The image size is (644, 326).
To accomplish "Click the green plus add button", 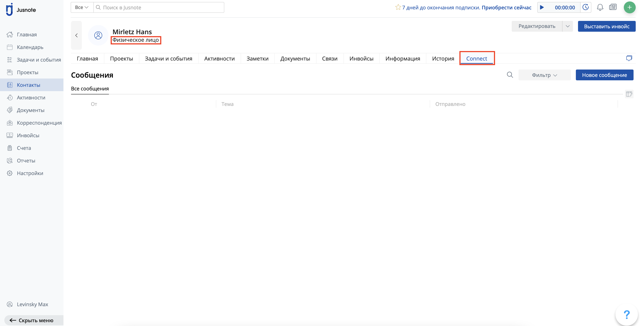I will point(629,8).
